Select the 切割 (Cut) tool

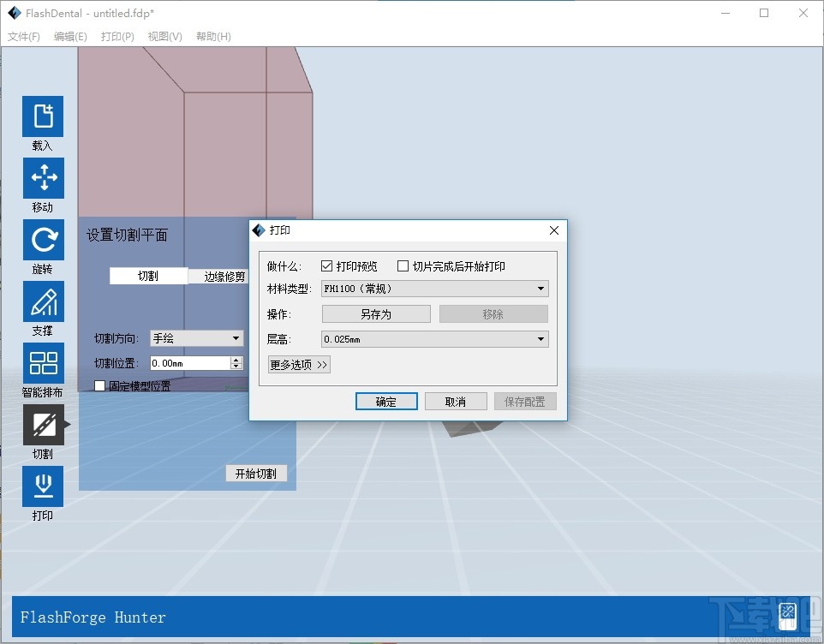(x=43, y=425)
